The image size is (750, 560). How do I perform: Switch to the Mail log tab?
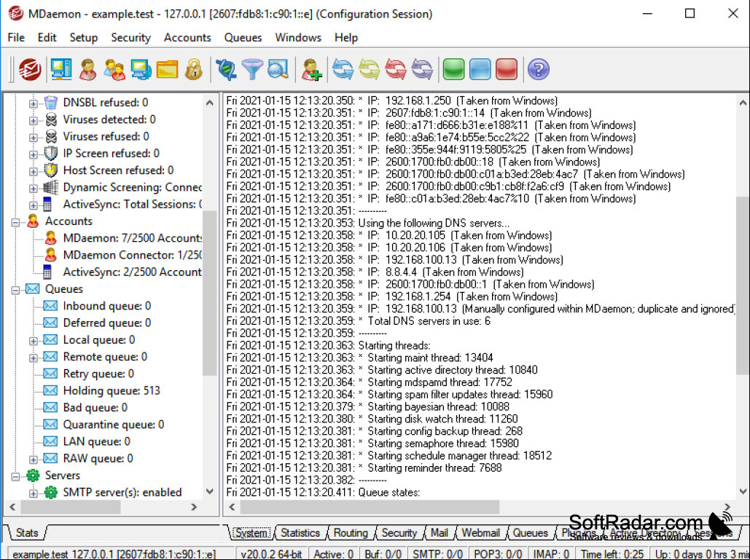pos(439,533)
